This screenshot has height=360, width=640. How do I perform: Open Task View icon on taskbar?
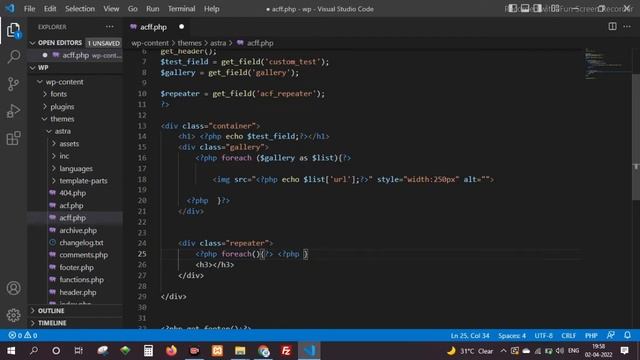click(x=78, y=351)
